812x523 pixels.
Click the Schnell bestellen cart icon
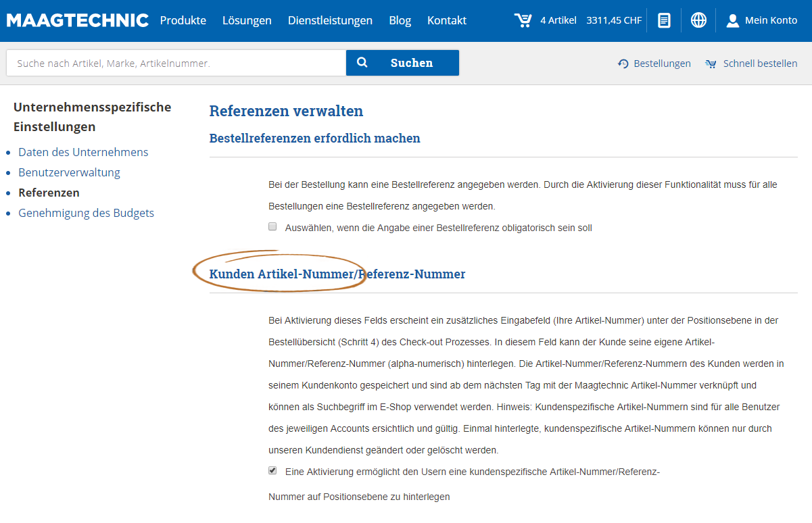click(x=711, y=64)
